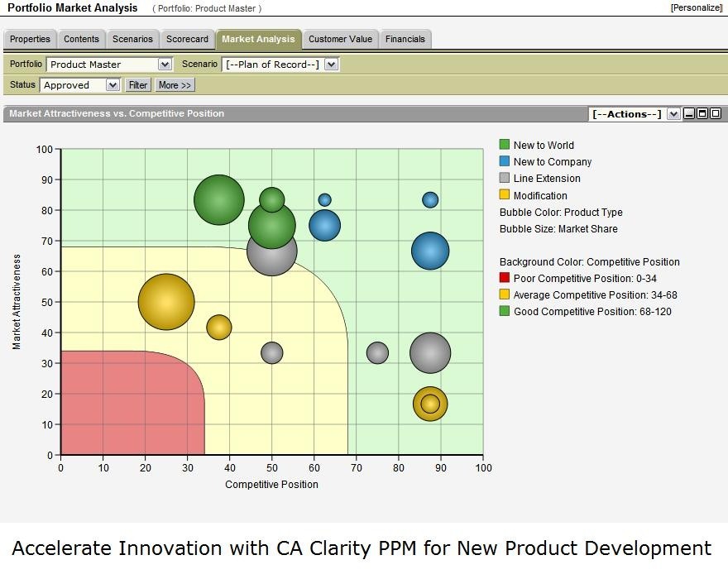Click the New to World green swatch

pos(504,145)
